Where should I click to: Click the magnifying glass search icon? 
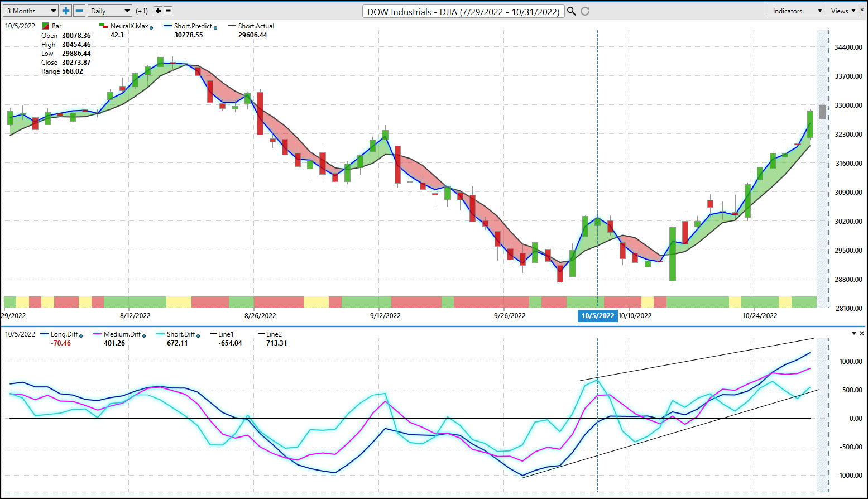point(572,11)
